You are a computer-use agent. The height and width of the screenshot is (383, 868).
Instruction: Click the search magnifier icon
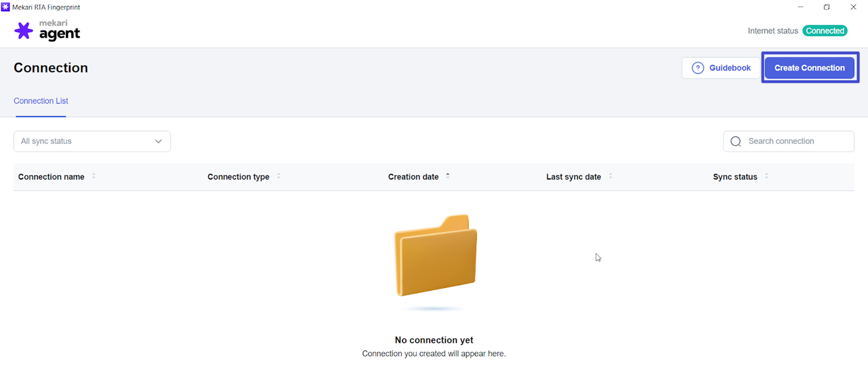click(735, 141)
